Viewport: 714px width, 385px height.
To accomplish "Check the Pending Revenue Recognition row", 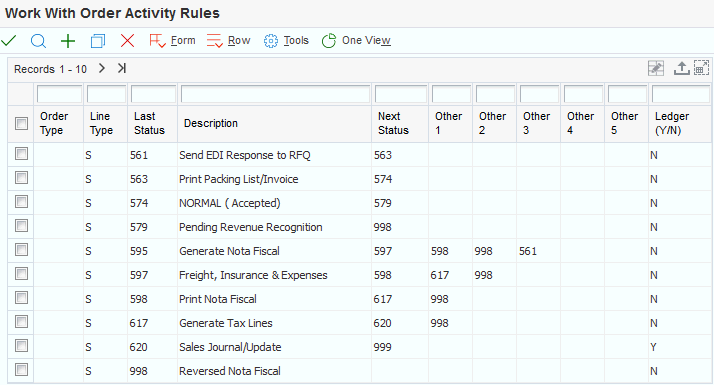I will (21, 226).
